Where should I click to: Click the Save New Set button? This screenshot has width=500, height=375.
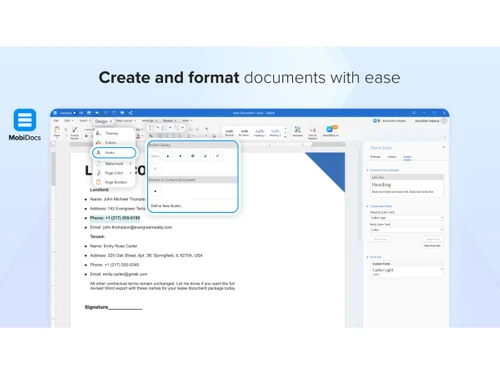click(x=433, y=246)
